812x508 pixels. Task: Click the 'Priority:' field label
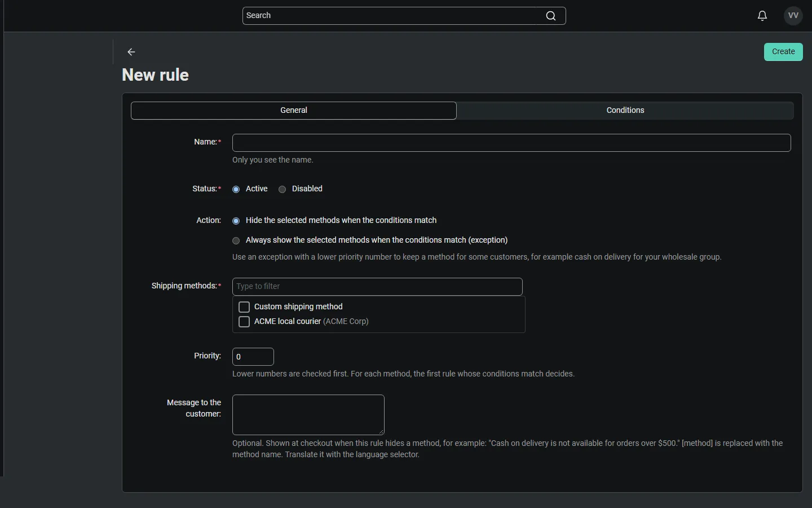[208, 356]
